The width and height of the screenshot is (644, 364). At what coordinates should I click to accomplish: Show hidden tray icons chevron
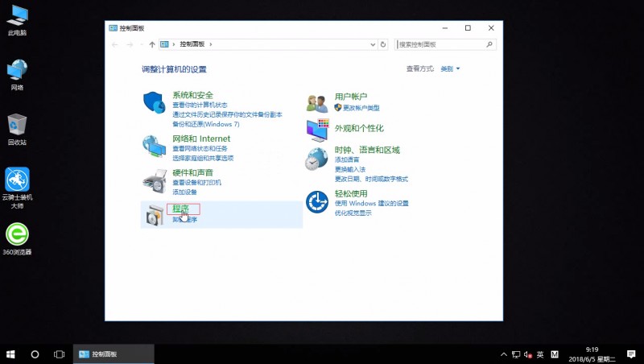point(504,354)
